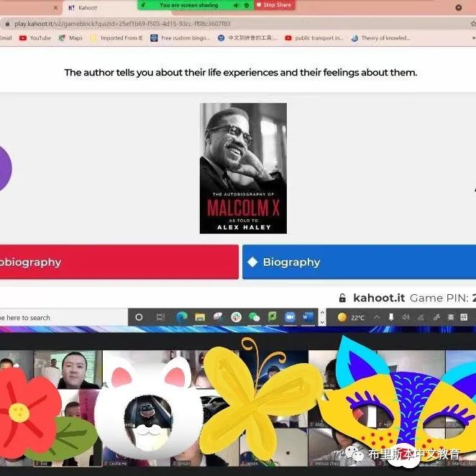Open the YouTube bookmark
Viewport: 476px width, 476px height.
point(35,38)
